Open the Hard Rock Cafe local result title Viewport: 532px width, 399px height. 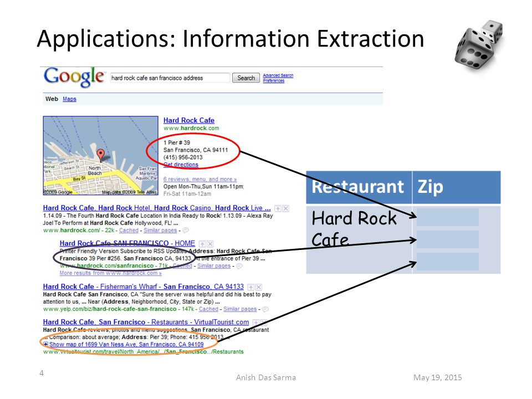pyautogui.click(x=188, y=120)
